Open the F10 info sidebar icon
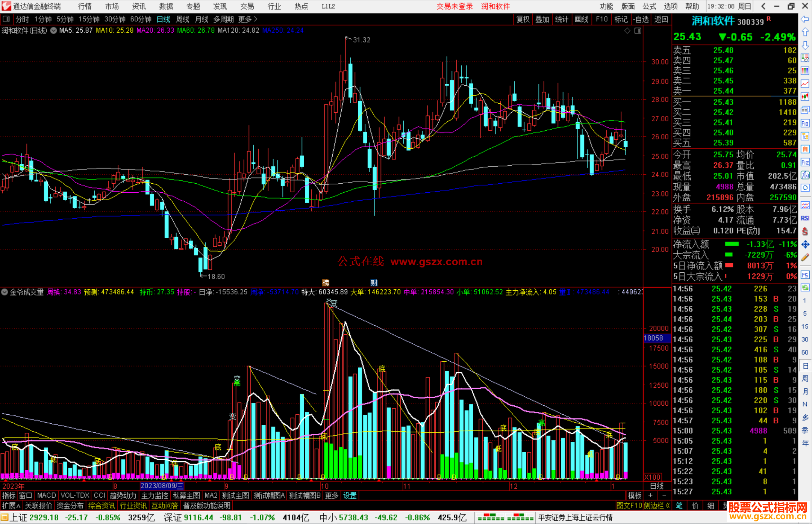The height and width of the screenshot is (524, 812). (805, 123)
